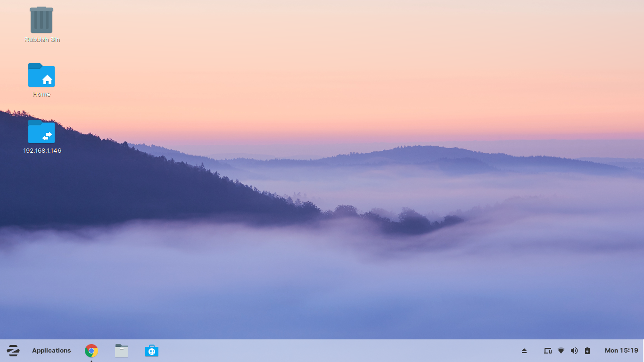Screen dimensions: 644x362
Task: Open the Software store from the taskbar
Action: [x=152, y=351]
